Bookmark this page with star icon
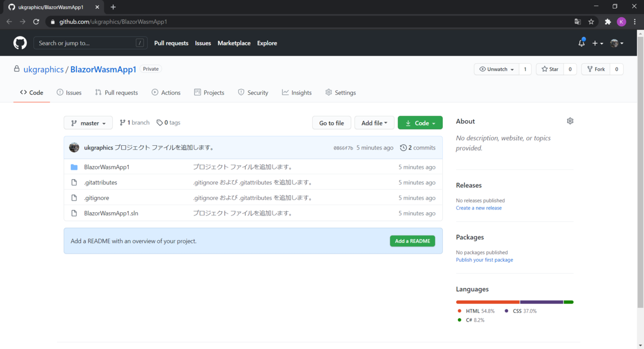Screen dimensions: 644x349 tap(591, 22)
